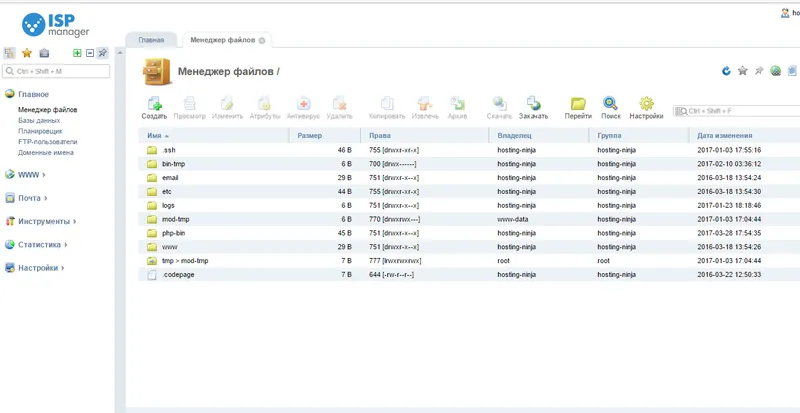Click the gold star favorites icon in sidebar
This screenshot has height=413, width=800.
[x=27, y=53]
